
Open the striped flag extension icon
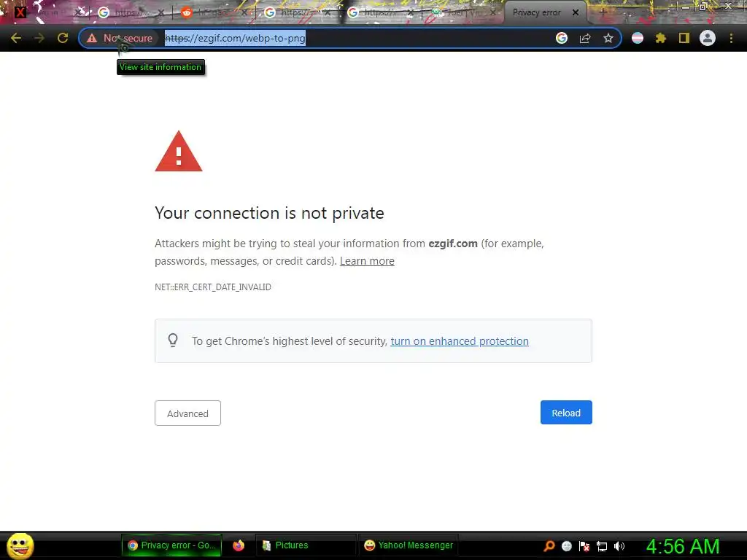[638, 38]
